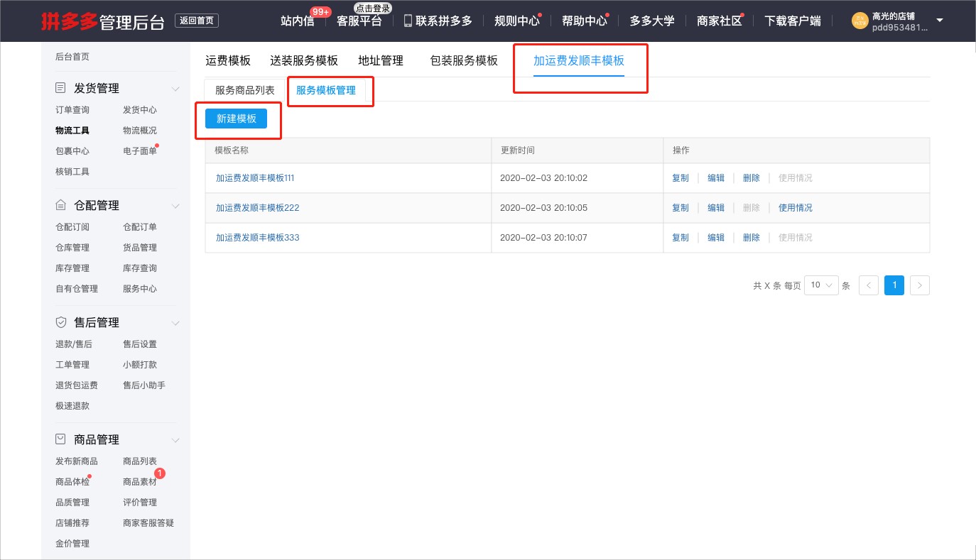Click the 发货管理 section icon
Screen dimensions: 976x560
61,88
